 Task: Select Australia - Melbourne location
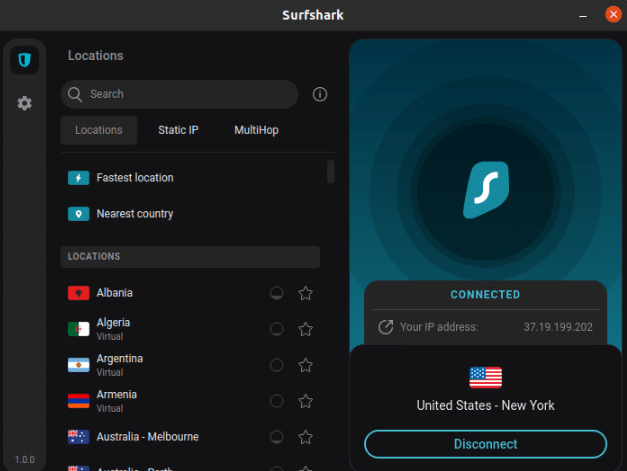click(190, 437)
